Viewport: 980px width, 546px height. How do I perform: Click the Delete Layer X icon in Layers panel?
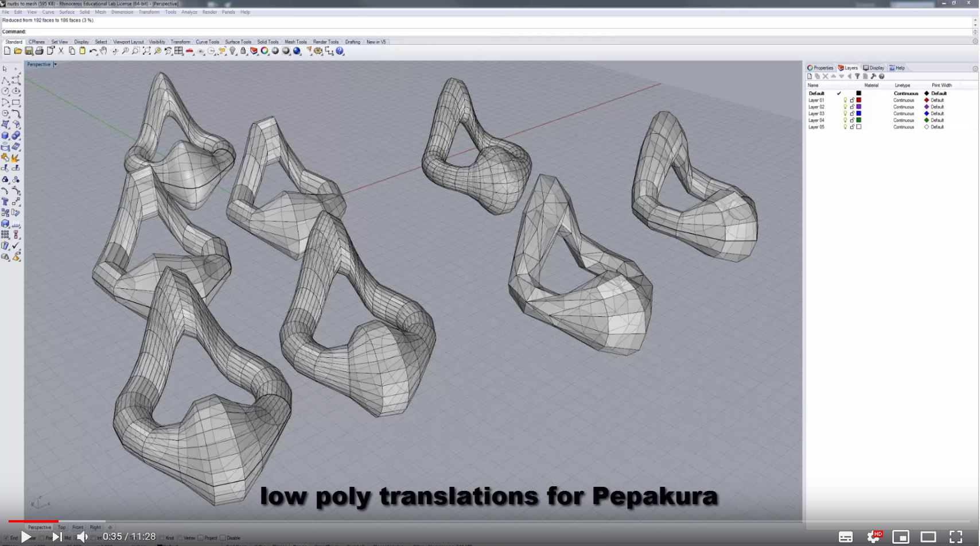[825, 76]
